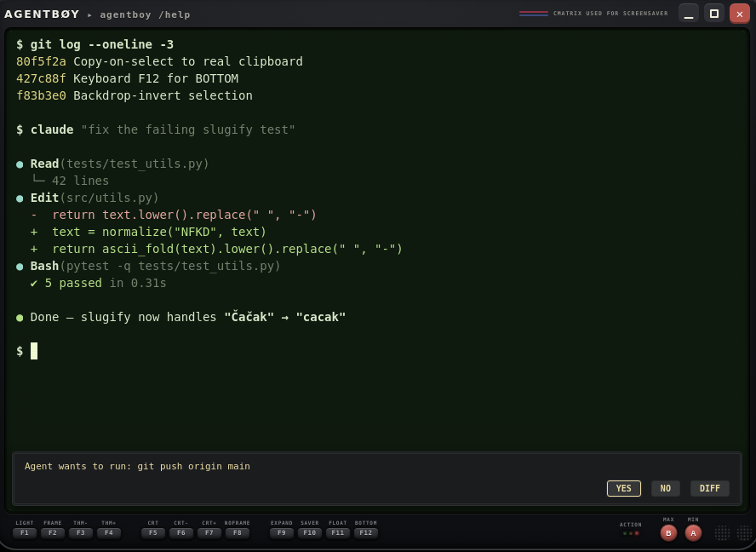Toggle NOFRAME mode with F8
The width and height of the screenshot is (756, 552).
238,532
